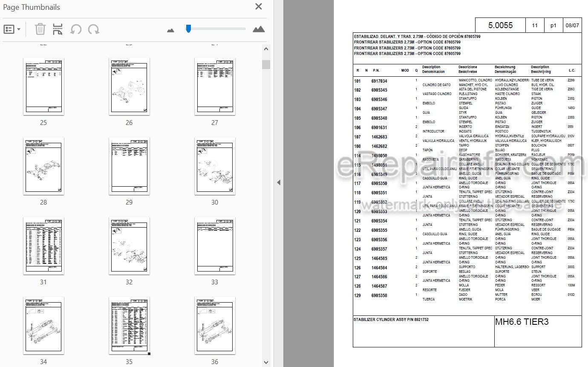Click the thumbnails pane scrollbar thumb
Viewport: 588px width, 367px height.
click(266, 64)
